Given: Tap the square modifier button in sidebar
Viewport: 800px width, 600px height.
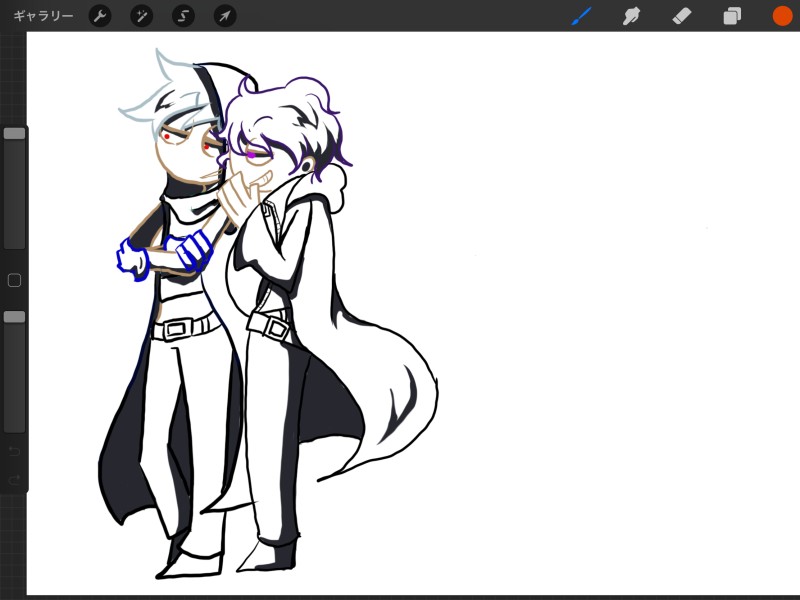Looking at the screenshot, I should (x=14, y=280).
